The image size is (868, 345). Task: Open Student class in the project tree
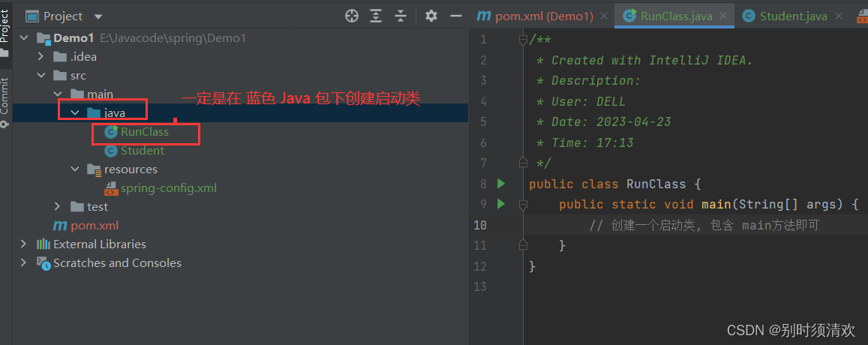[x=143, y=151]
